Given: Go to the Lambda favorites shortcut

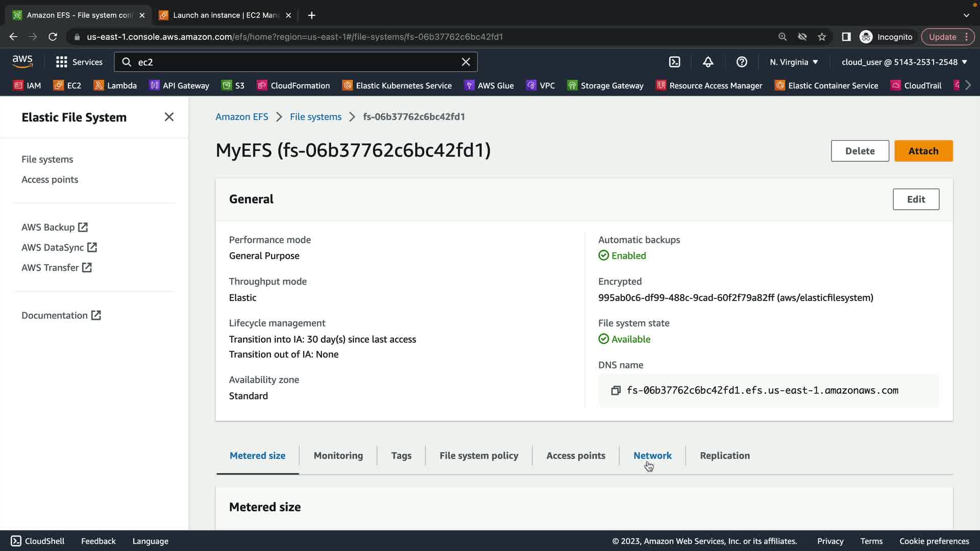Looking at the screenshot, I should pos(115,86).
